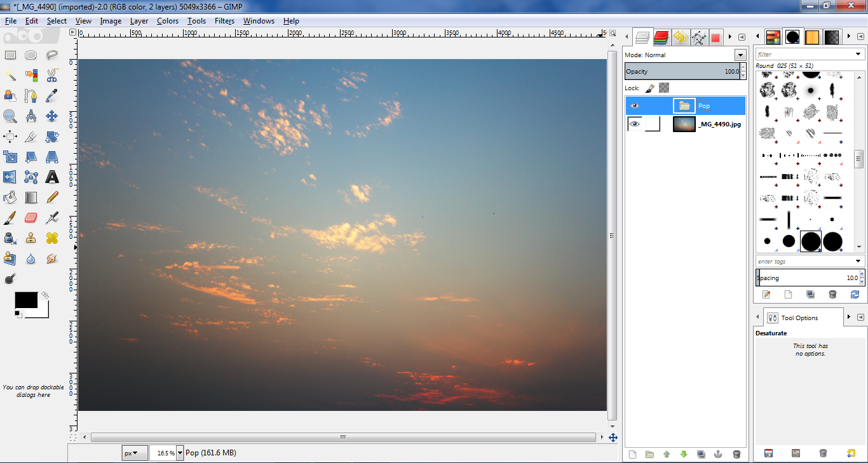Toggle Lock pixels brush icon
The width and height of the screenshot is (868, 463).
pos(650,88)
